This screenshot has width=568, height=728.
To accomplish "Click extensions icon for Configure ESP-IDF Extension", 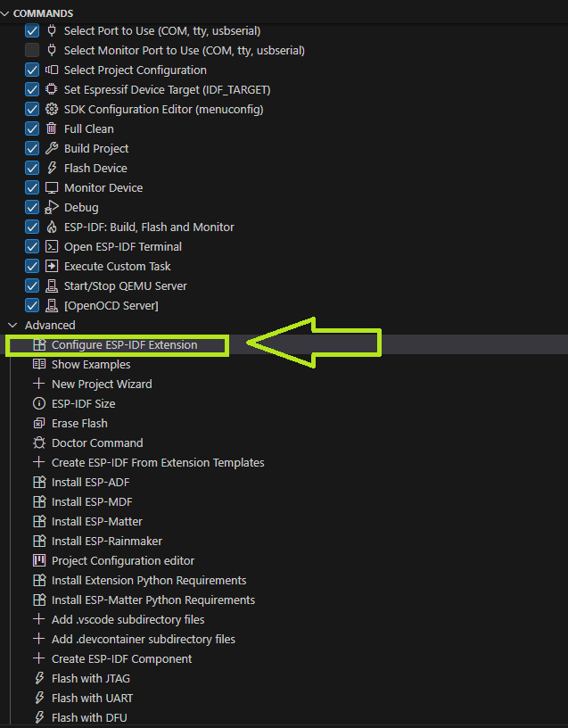I will pyautogui.click(x=39, y=345).
